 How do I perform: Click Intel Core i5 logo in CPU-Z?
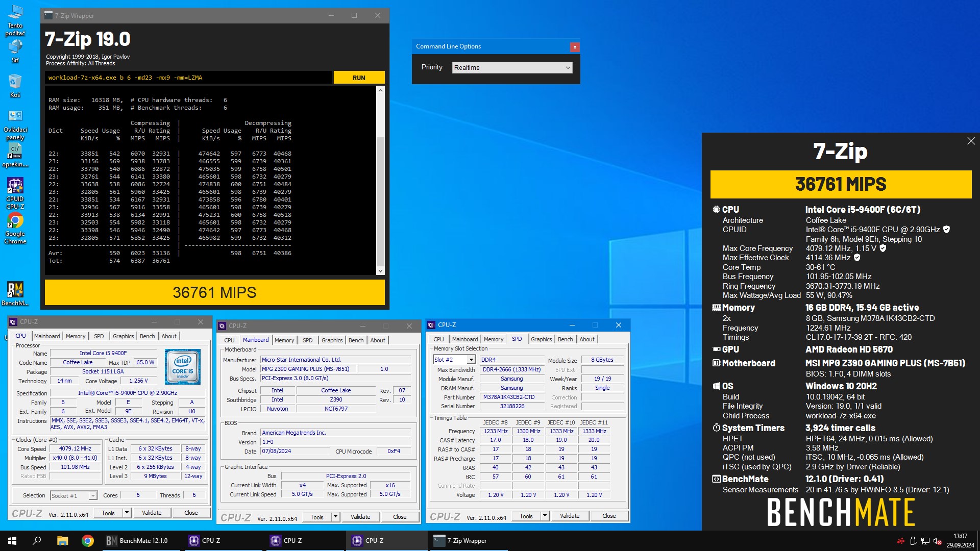183,366
